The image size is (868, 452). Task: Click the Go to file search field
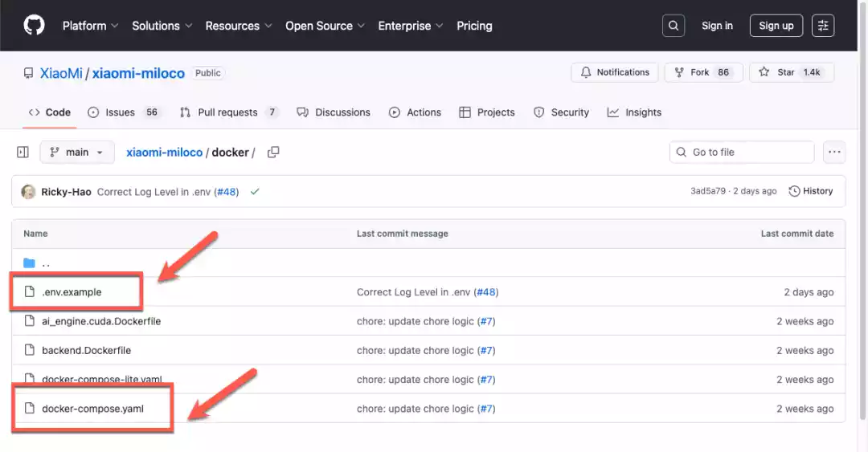[x=742, y=153]
